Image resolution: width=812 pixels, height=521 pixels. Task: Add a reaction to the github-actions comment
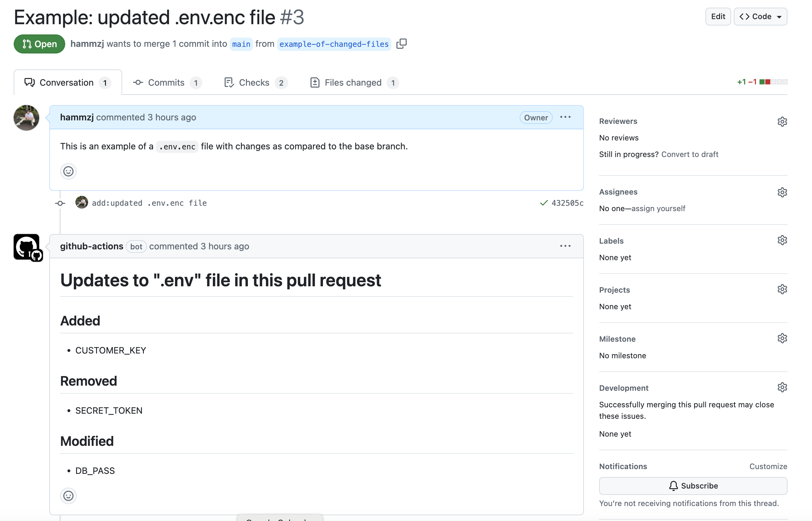[x=68, y=496]
